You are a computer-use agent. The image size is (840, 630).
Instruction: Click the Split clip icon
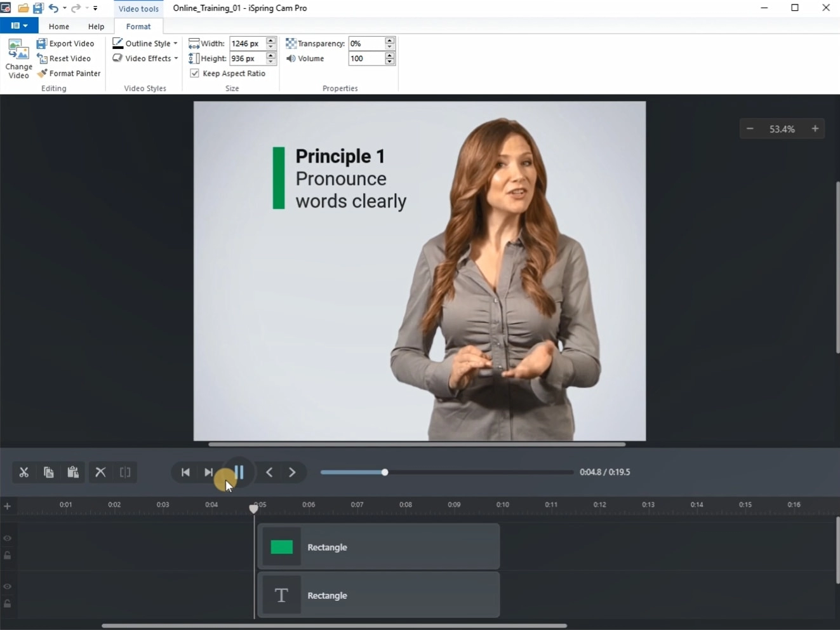(x=125, y=473)
